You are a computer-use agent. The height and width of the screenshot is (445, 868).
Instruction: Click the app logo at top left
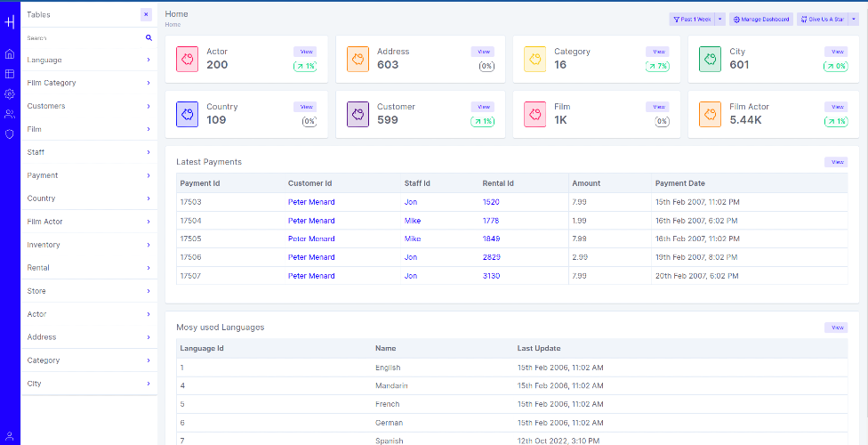point(10,23)
